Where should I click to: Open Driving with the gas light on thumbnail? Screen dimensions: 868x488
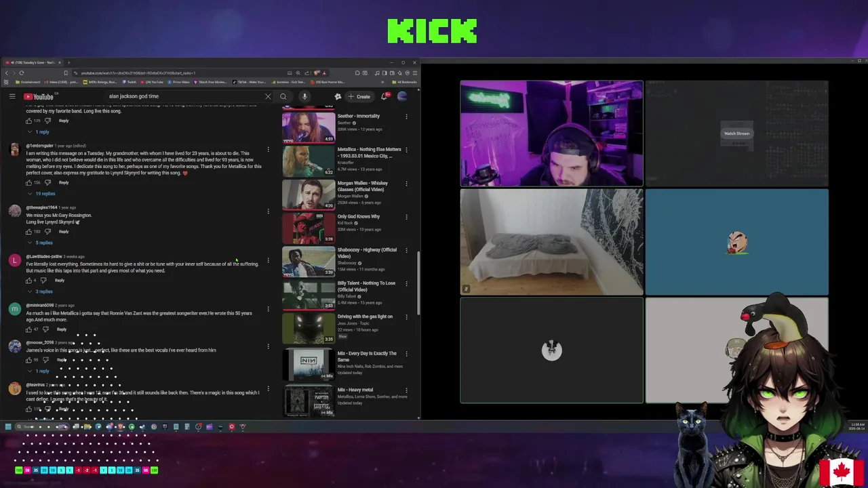tap(309, 328)
